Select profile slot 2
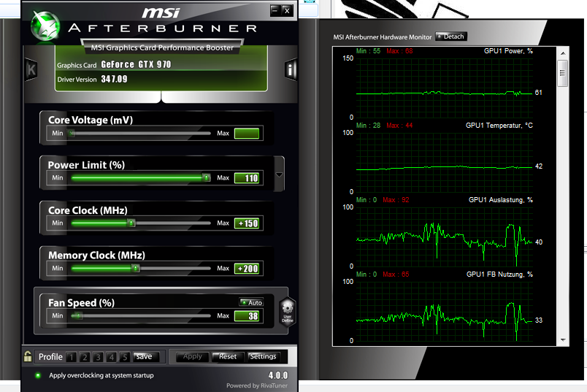The height and width of the screenshot is (392, 587). [x=85, y=357]
